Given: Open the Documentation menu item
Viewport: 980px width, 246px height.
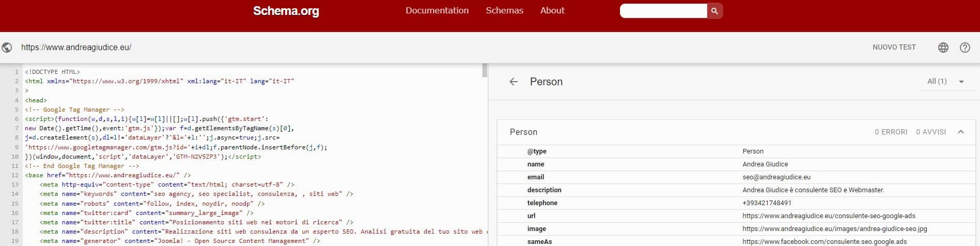Looking at the screenshot, I should [437, 10].
